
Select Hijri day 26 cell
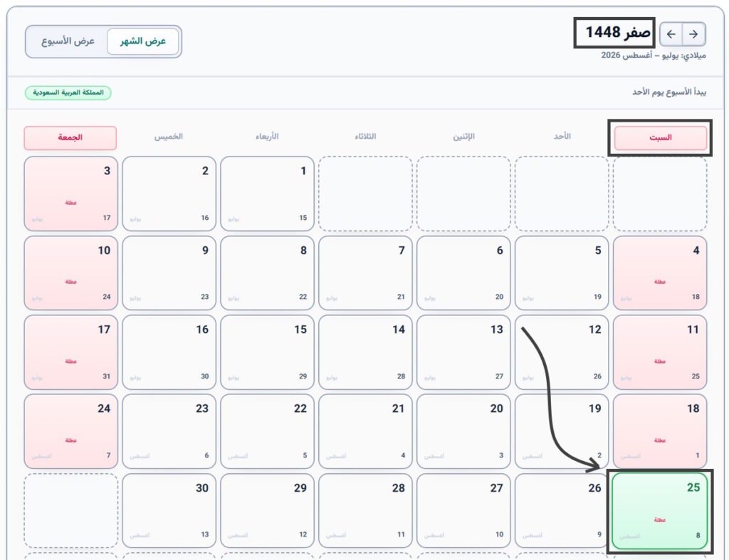pos(562,511)
